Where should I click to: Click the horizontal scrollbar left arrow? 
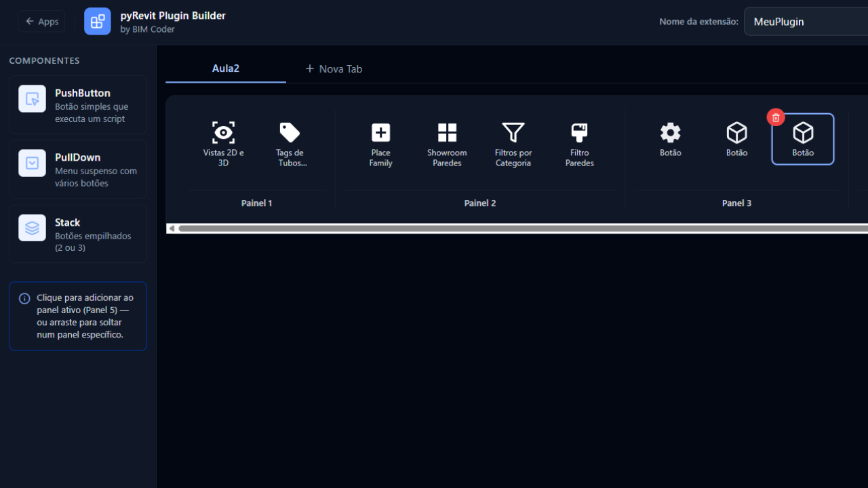[172, 228]
